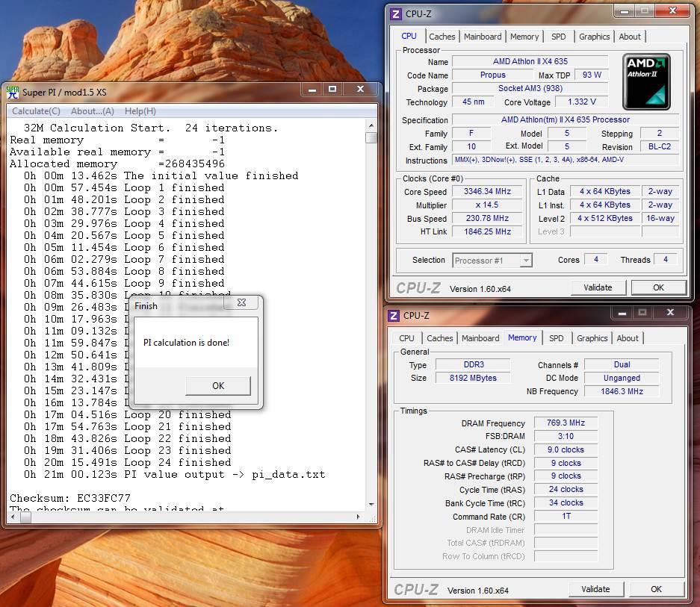Click the DRAM Frequency value 769.3 MHz
Image resolution: width=700 pixels, height=607 pixels.
click(566, 423)
